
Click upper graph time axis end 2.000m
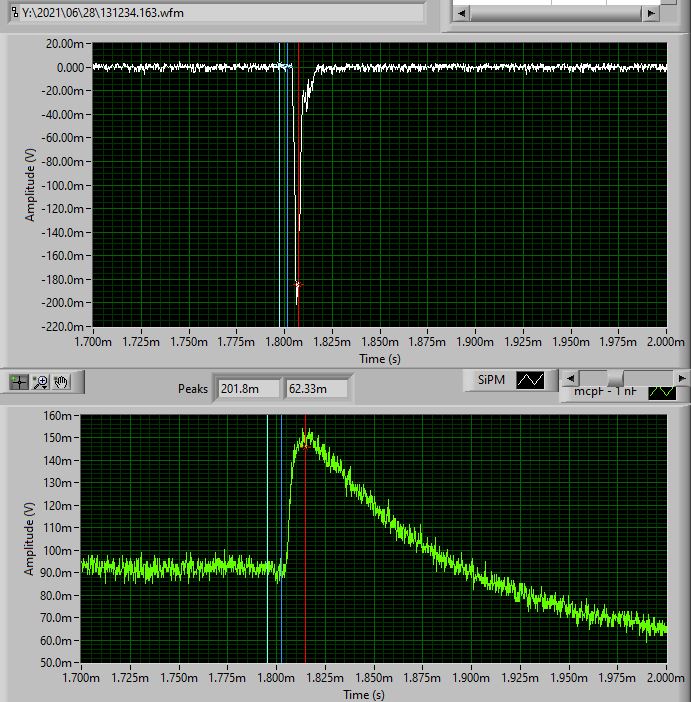[666, 342]
